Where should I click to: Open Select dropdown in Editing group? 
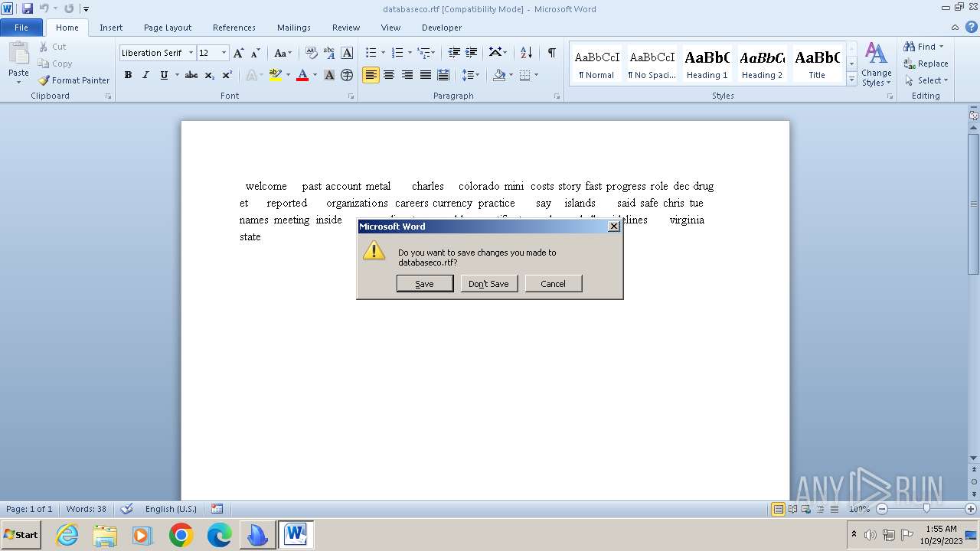tap(926, 80)
